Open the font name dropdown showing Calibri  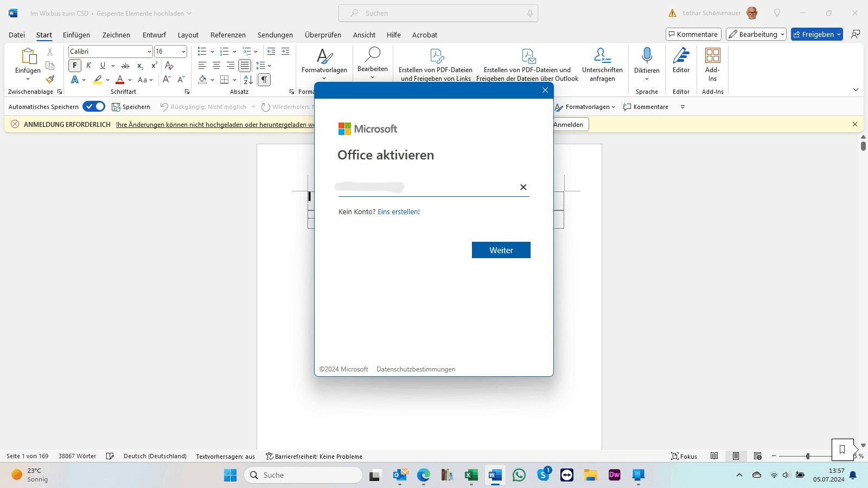[x=149, y=52]
